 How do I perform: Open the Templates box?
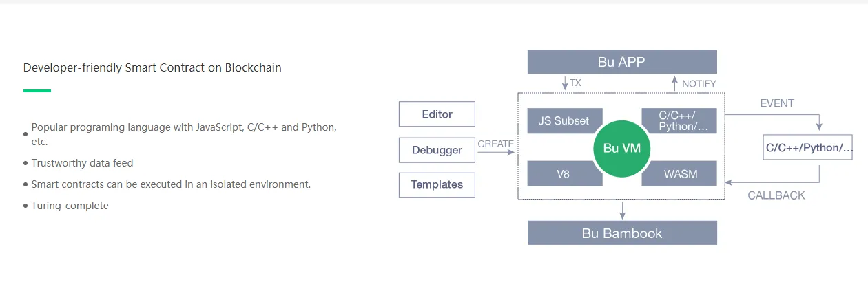click(437, 184)
